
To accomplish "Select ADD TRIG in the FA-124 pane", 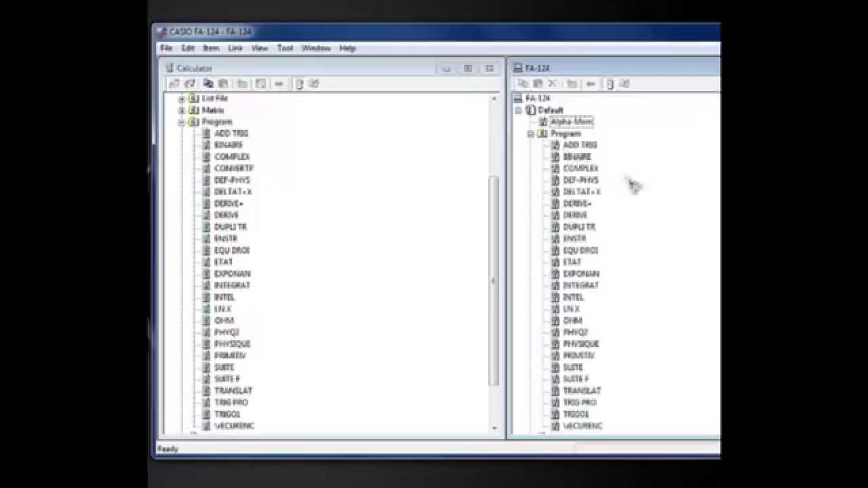I will (x=580, y=145).
